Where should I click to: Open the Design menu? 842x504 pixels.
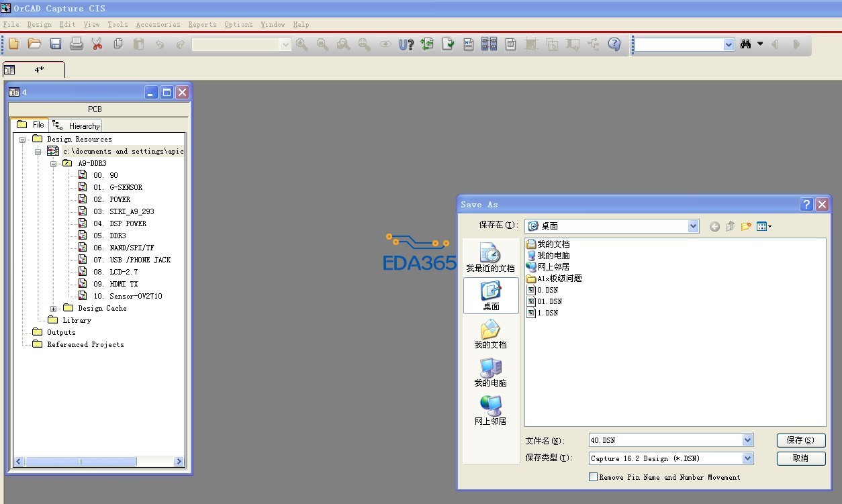pyautogui.click(x=40, y=24)
